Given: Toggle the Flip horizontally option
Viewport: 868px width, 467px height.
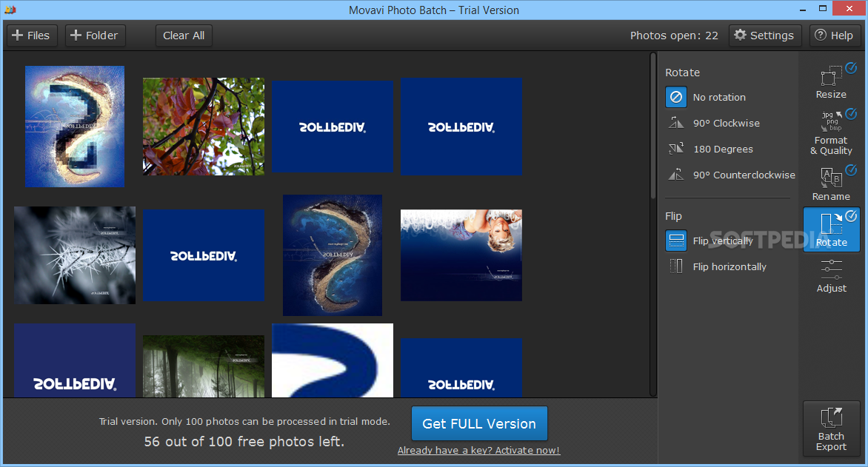Looking at the screenshot, I should [x=716, y=266].
